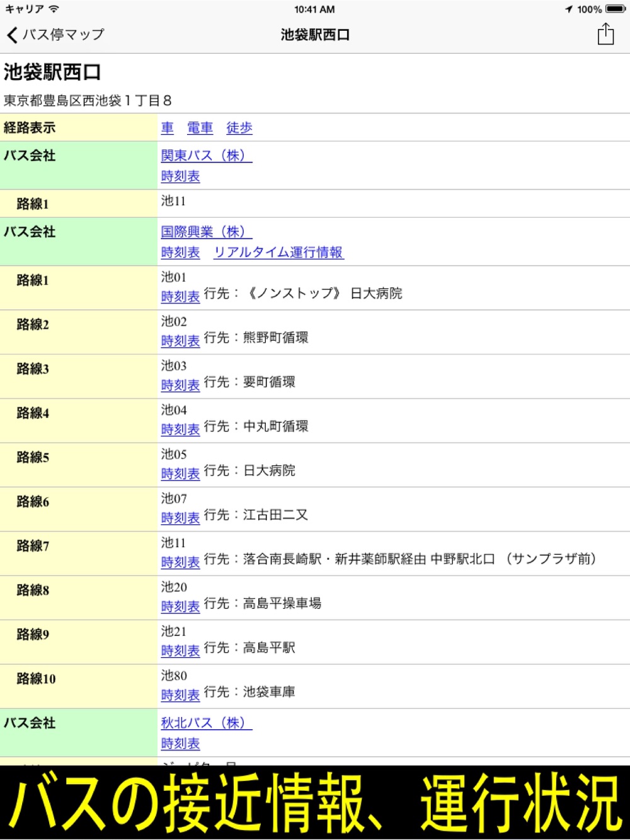Select route code 池80

tap(174, 676)
